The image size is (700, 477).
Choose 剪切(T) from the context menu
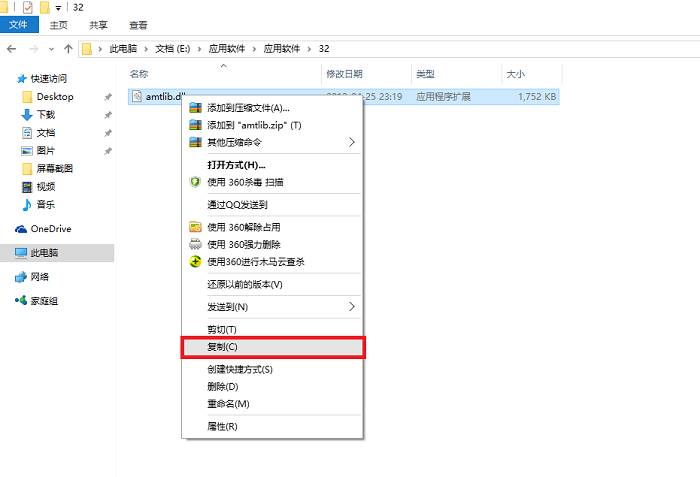[x=273, y=330]
